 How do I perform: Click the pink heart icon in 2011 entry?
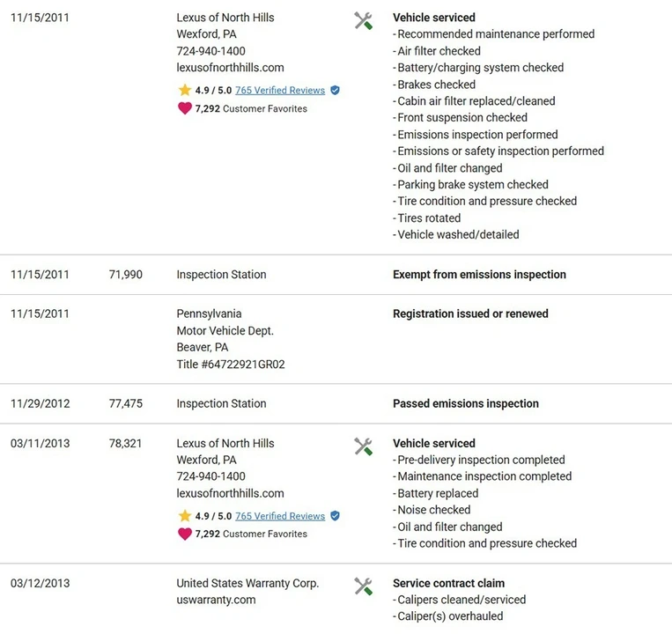tap(185, 108)
